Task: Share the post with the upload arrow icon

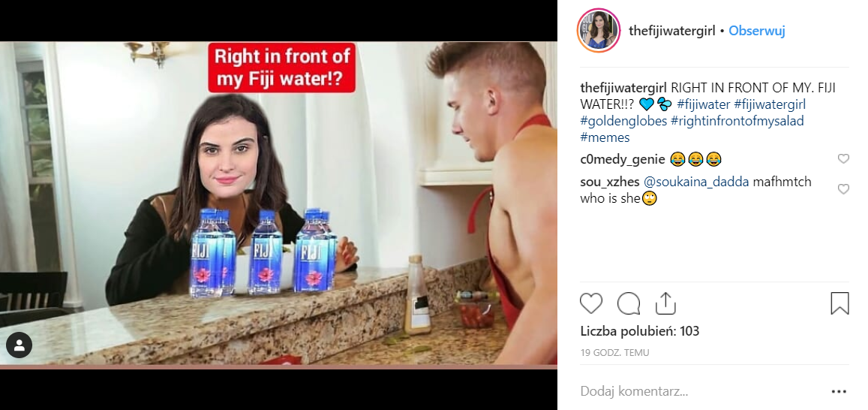Action: 665,303
